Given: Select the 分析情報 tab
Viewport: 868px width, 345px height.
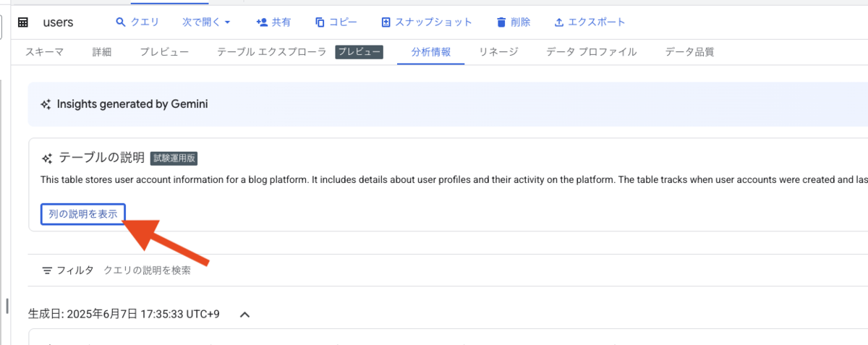Looking at the screenshot, I should [431, 51].
